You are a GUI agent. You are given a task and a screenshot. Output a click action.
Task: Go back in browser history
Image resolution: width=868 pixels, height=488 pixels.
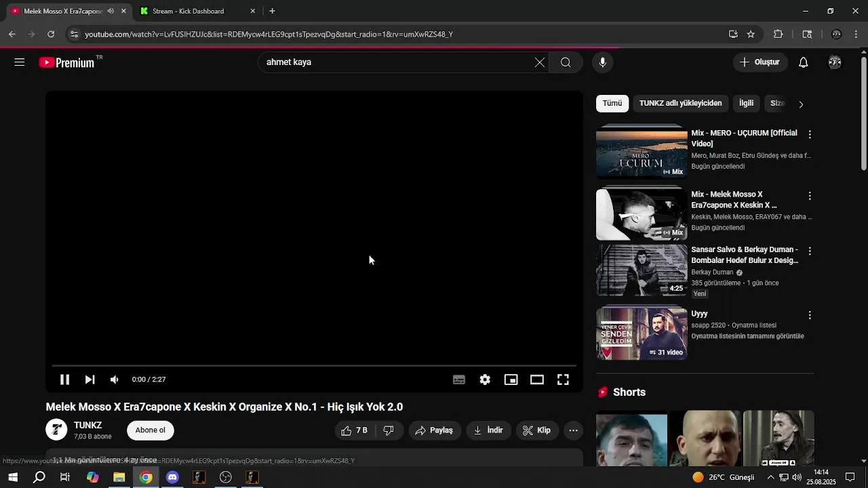(12, 34)
